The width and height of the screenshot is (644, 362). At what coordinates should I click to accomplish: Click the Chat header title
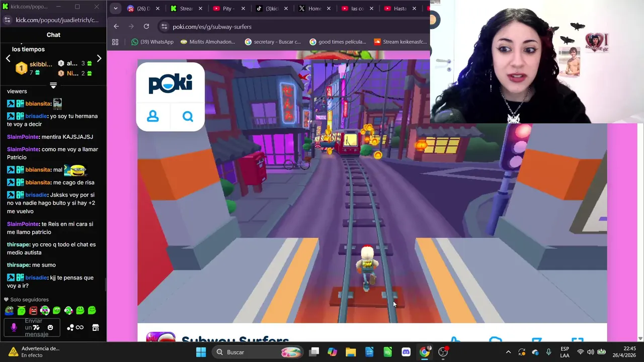pyautogui.click(x=53, y=35)
